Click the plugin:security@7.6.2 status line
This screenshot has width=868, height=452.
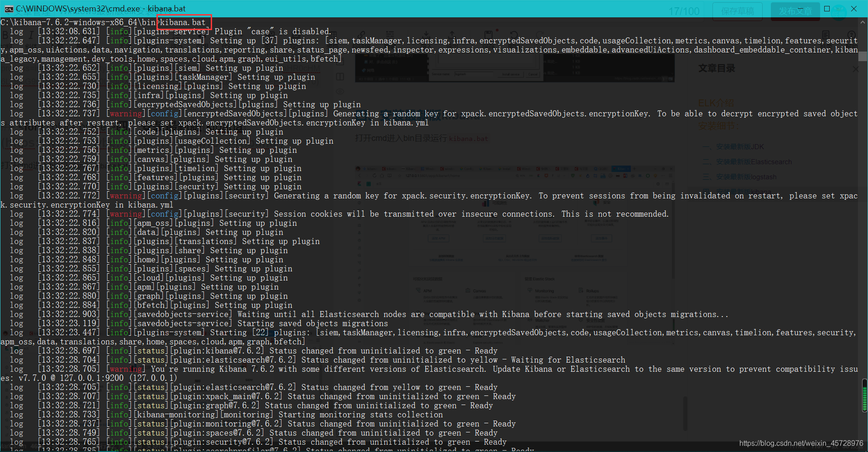[258, 442]
